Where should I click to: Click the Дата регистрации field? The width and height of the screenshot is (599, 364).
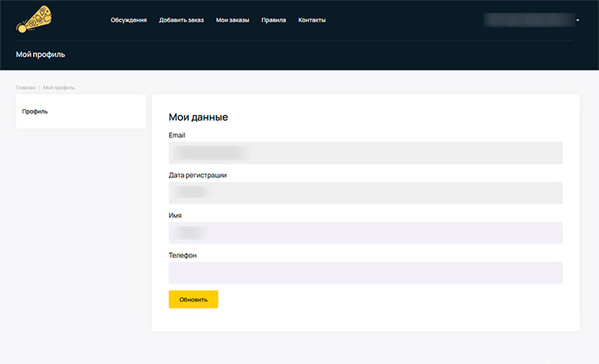pyautogui.click(x=366, y=193)
